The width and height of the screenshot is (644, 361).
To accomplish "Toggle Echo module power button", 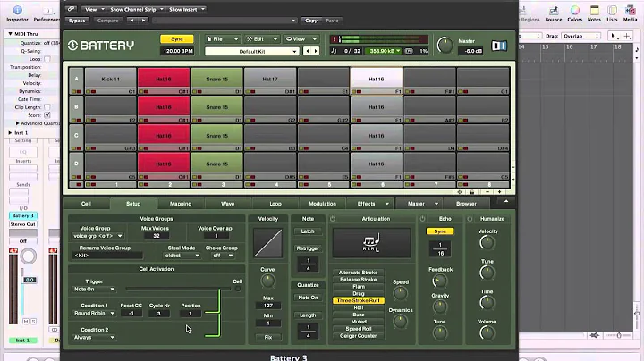I will (422, 219).
